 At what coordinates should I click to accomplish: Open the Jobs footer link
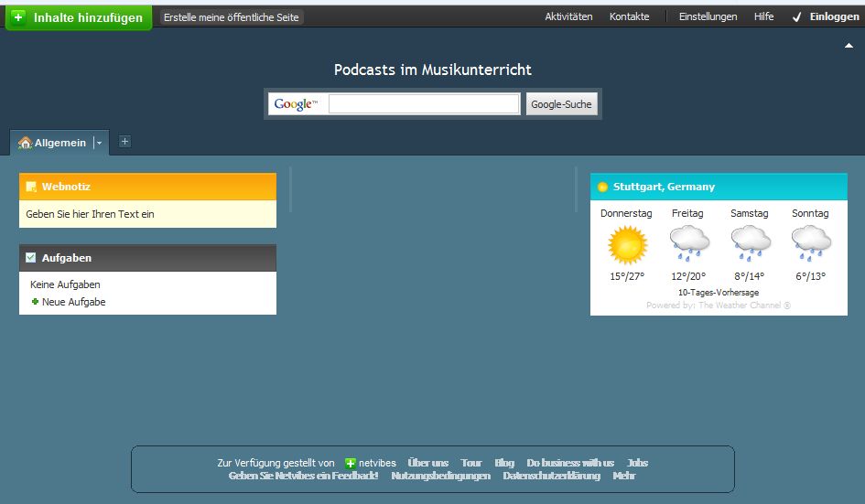pos(637,463)
